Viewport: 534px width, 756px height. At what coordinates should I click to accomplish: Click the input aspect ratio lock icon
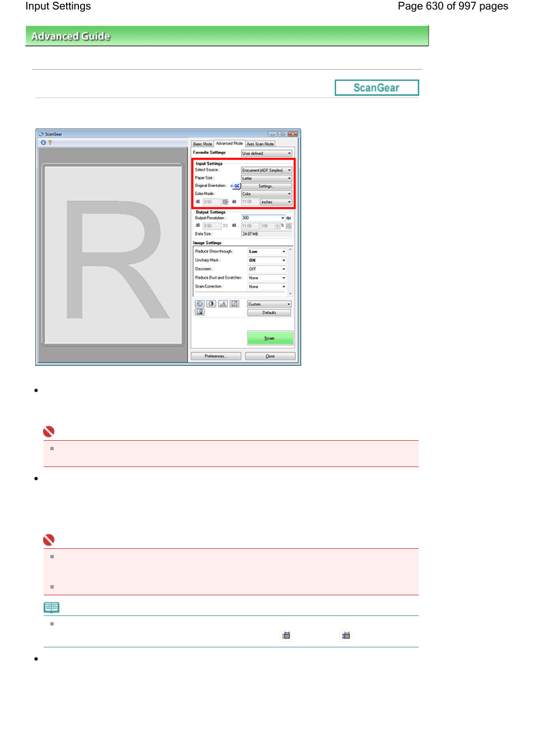pyautogui.click(x=225, y=202)
